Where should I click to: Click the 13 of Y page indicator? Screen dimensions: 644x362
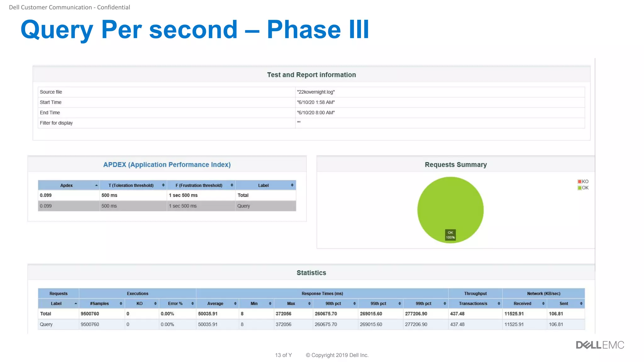(x=283, y=355)
